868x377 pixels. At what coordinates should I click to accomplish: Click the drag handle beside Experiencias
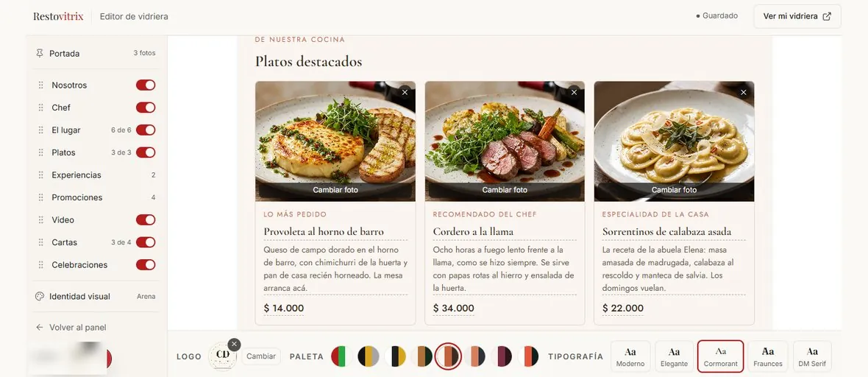click(x=40, y=175)
